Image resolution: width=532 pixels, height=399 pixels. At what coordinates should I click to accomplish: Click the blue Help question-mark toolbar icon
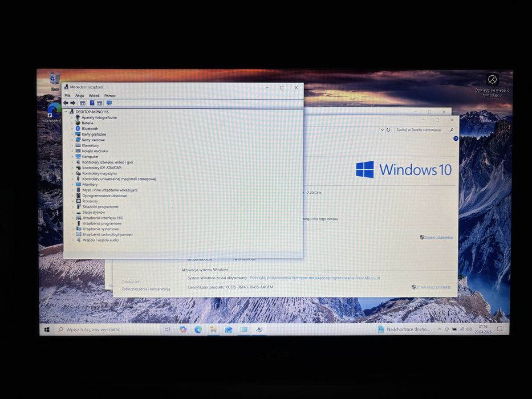click(x=92, y=103)
